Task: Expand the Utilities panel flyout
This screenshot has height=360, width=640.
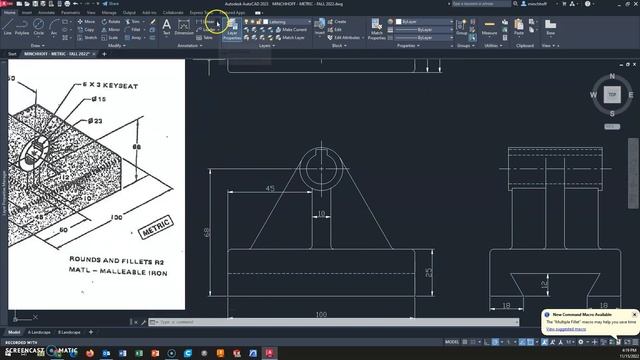Action: point(493,46)
